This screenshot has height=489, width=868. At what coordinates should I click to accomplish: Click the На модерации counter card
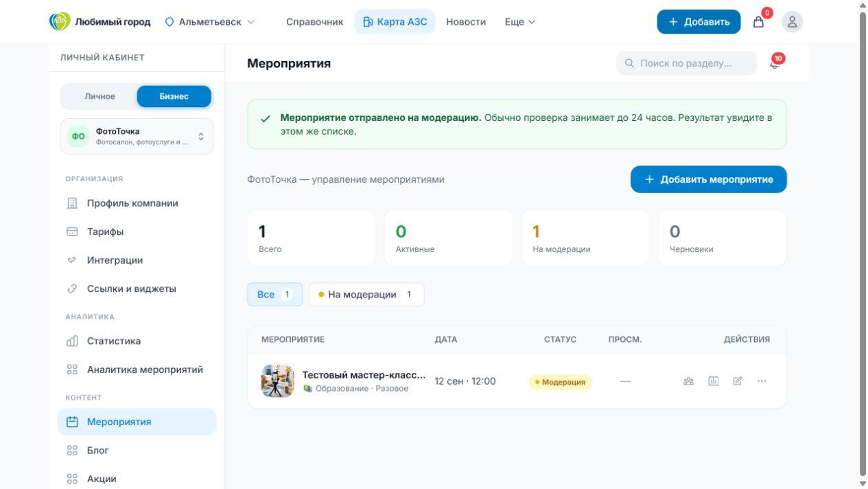(585, 238)
